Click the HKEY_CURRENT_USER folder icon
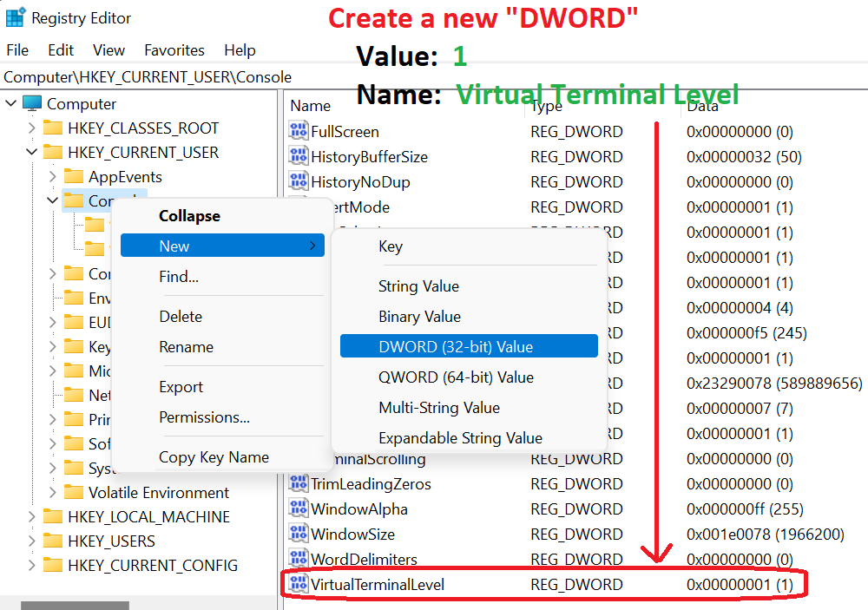 click(x=53, y=152)
